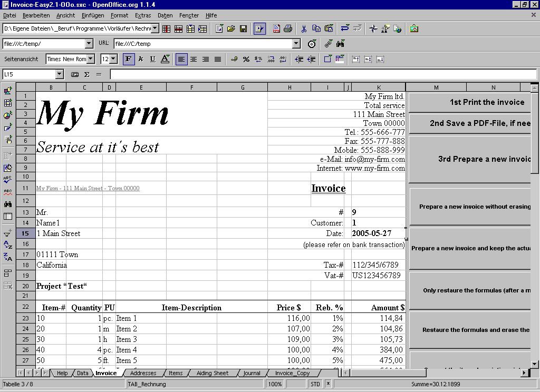Click the "1st Print the invoice" button
The width and height of the screenshot is (540, 392).
pos(470,102)
